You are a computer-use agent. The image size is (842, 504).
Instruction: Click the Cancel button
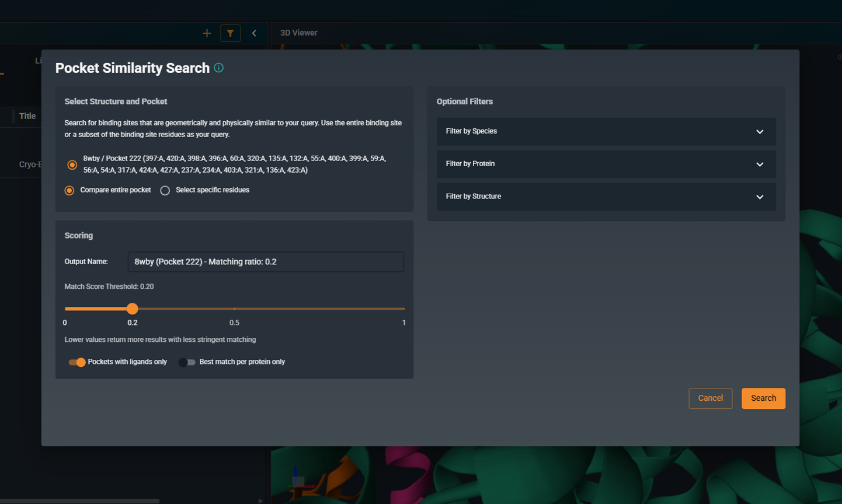[x=710, y=398]
